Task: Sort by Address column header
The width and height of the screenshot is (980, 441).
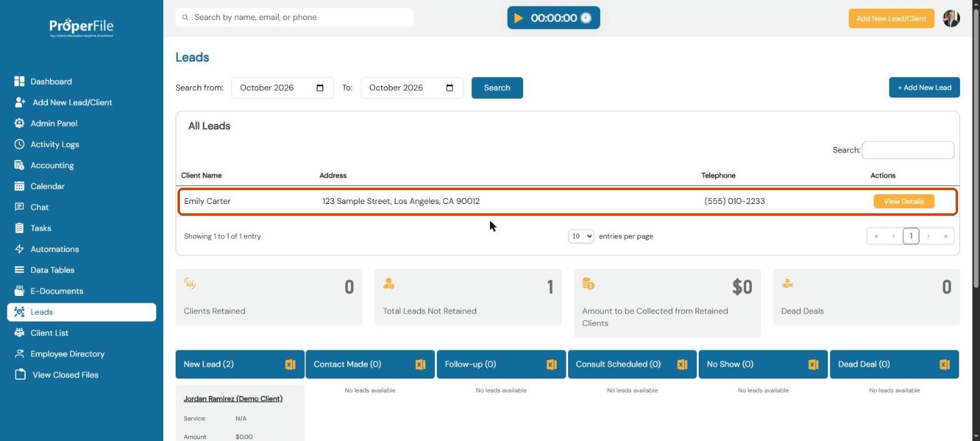Action: [x=333, y=175]
